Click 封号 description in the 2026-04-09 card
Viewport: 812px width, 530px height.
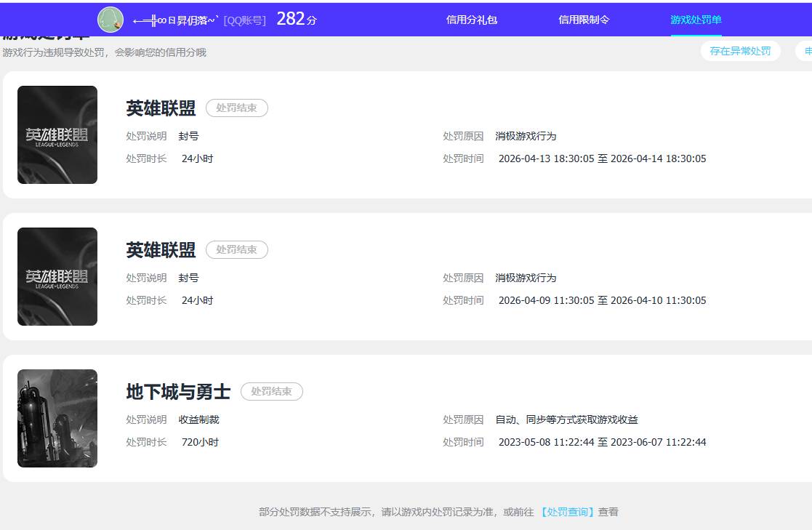pyautogui.click(x=188, y=278)
